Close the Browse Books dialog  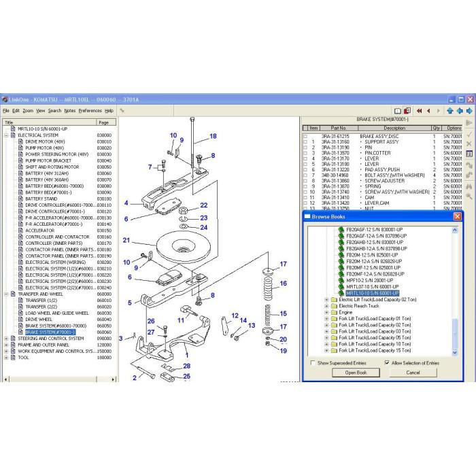coord(457,216)
